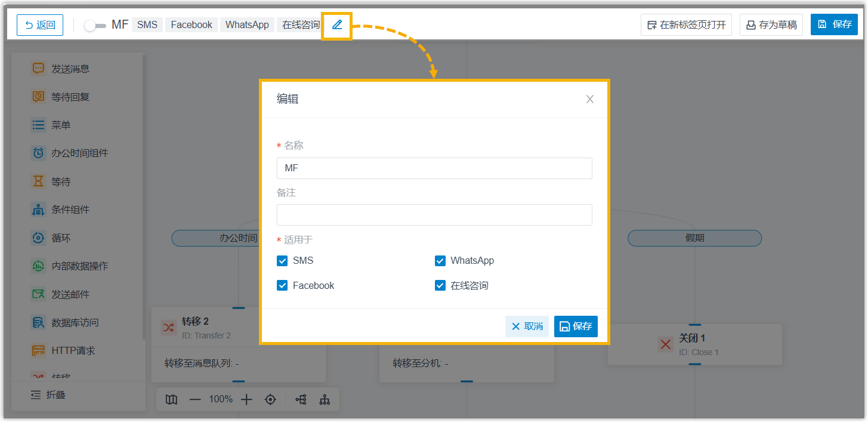Choose the 菜单 component icon
Viewport: 868px width, 422px height.
[38, 125]
